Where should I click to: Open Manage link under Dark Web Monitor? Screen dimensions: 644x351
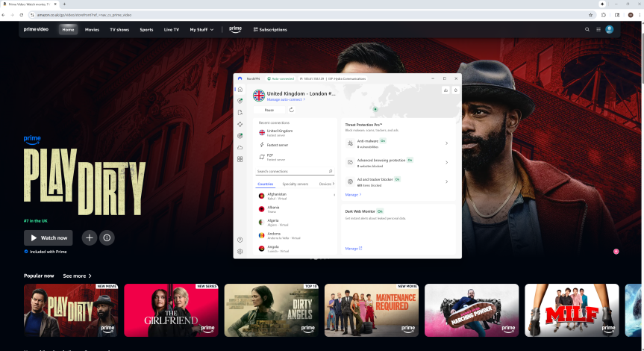point(354,248)
